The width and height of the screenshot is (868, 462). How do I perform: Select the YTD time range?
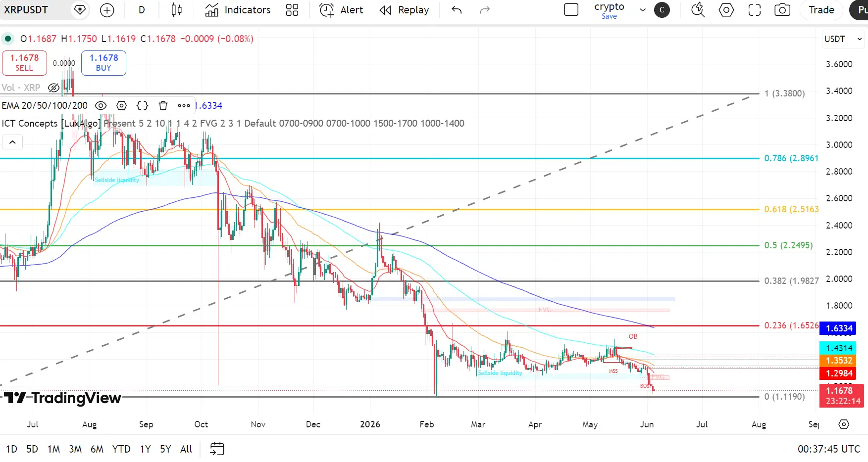pos(121,449)
